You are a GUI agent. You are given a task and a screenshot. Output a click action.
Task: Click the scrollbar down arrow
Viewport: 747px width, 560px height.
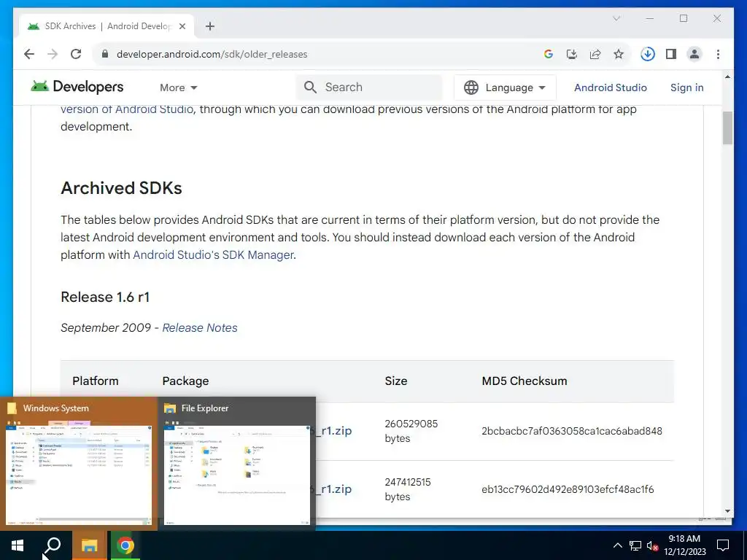(x=727, y=511)
